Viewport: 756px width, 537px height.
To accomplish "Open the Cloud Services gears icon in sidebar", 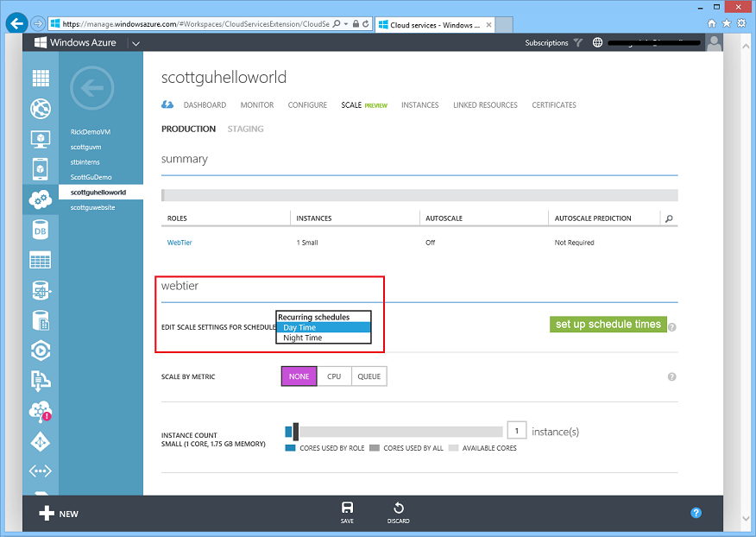I will point(41,199).
